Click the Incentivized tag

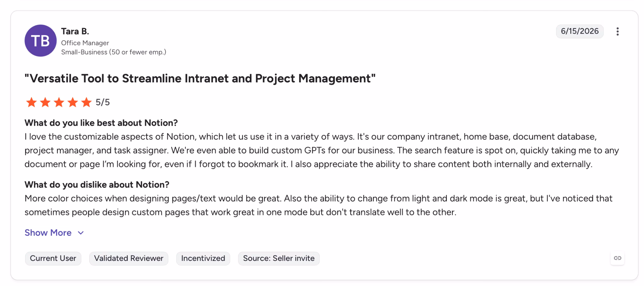203,258
